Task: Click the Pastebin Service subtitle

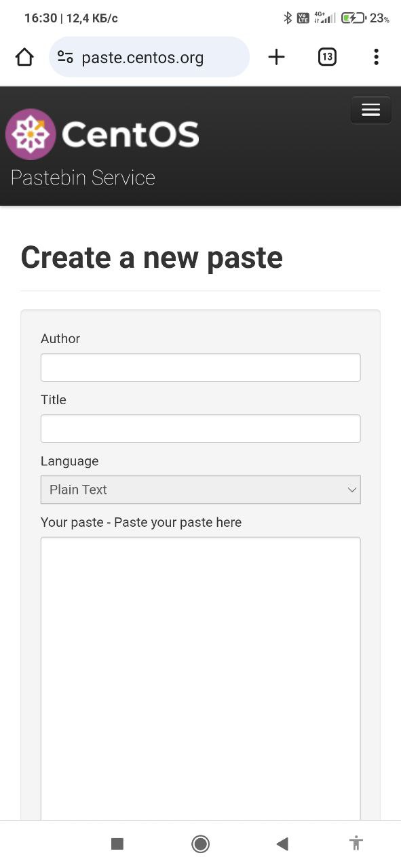Action: coord(83,178)
